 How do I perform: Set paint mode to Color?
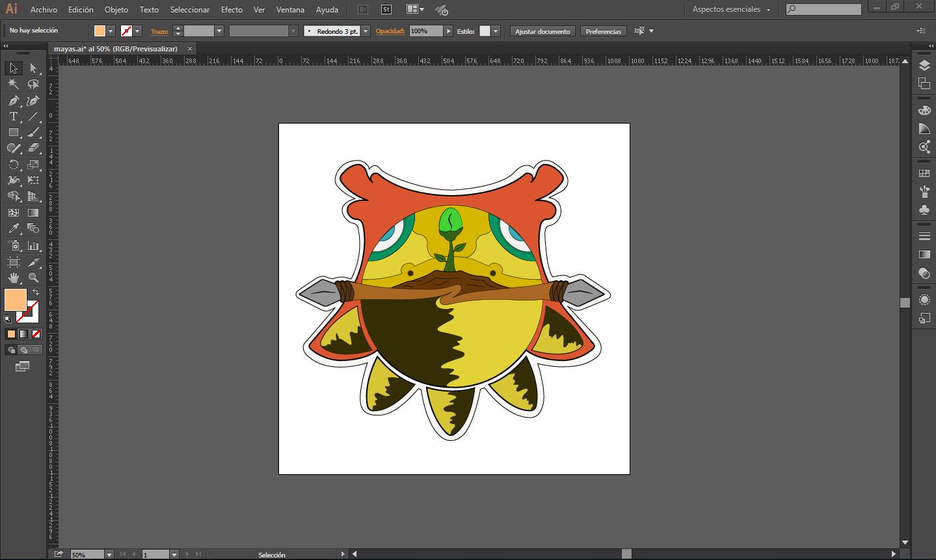coord(11,334)
